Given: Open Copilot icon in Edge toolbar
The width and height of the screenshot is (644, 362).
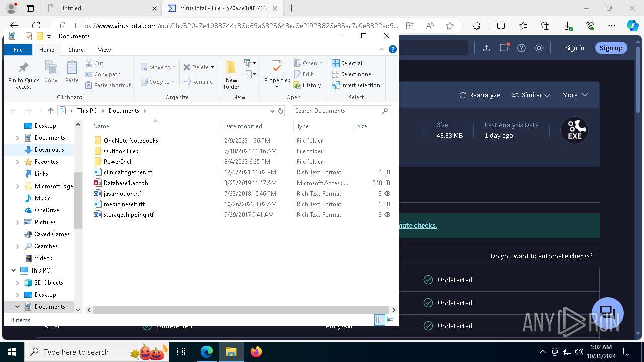Looking at the screenshot, I should click(632, 26).
